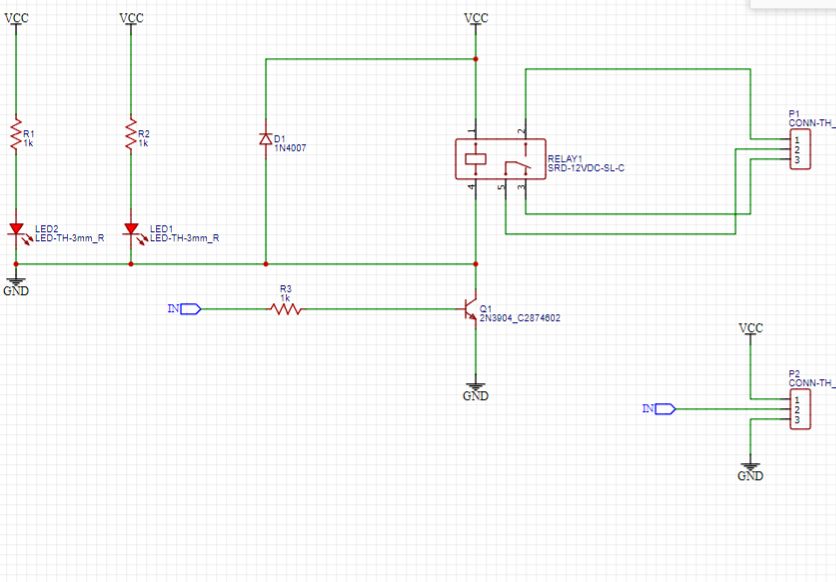
Task: Select resistor R1 symbol
Action: [18, 135]
